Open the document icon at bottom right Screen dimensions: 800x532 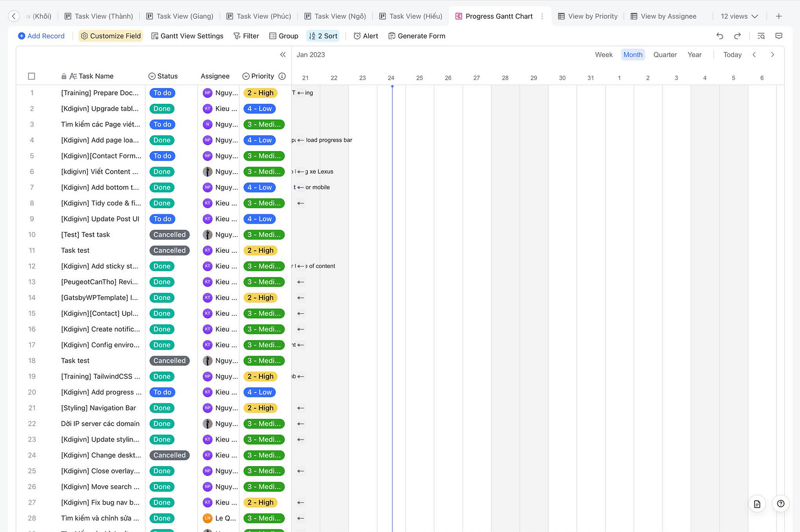[757, 503]
